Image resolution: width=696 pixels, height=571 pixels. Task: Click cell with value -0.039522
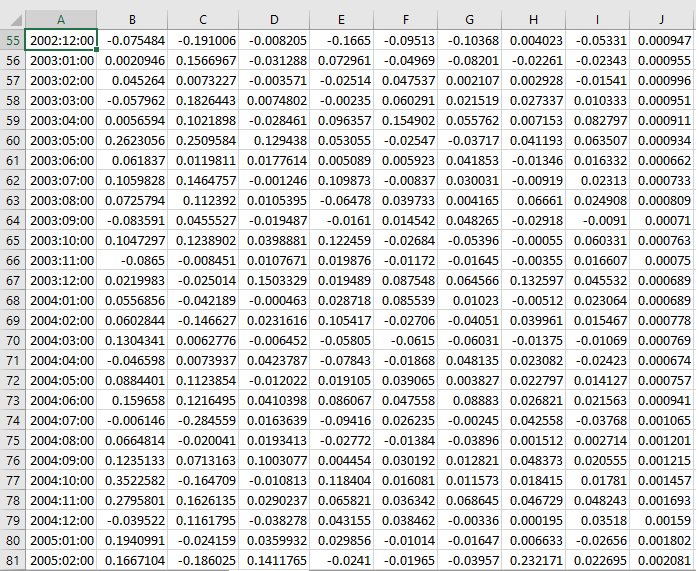coord(132,520)
